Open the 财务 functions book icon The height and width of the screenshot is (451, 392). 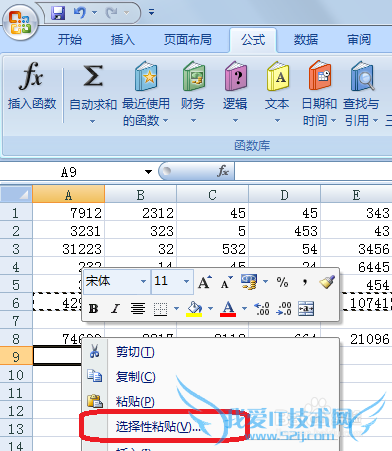tap(194, 76)
